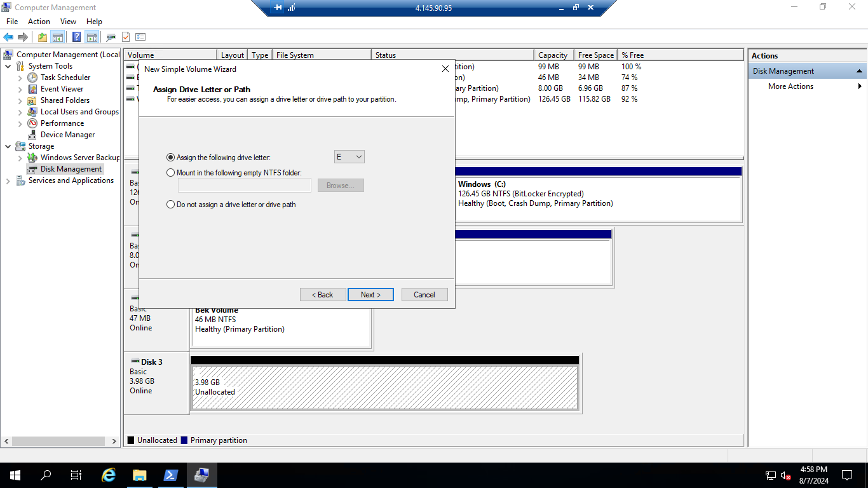Click the Up One Level folder icon

pyautogui.click(x=43, y=37)
